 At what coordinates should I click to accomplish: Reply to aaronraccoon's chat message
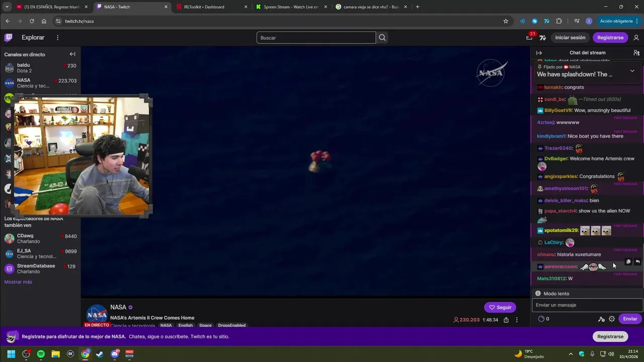point(637,261)
